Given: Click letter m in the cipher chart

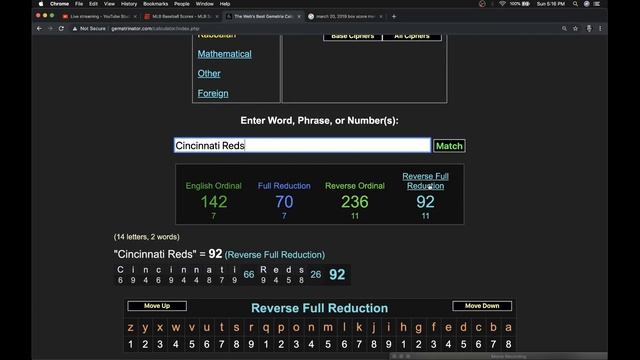Looking at the screenshot, I should 328,327.
